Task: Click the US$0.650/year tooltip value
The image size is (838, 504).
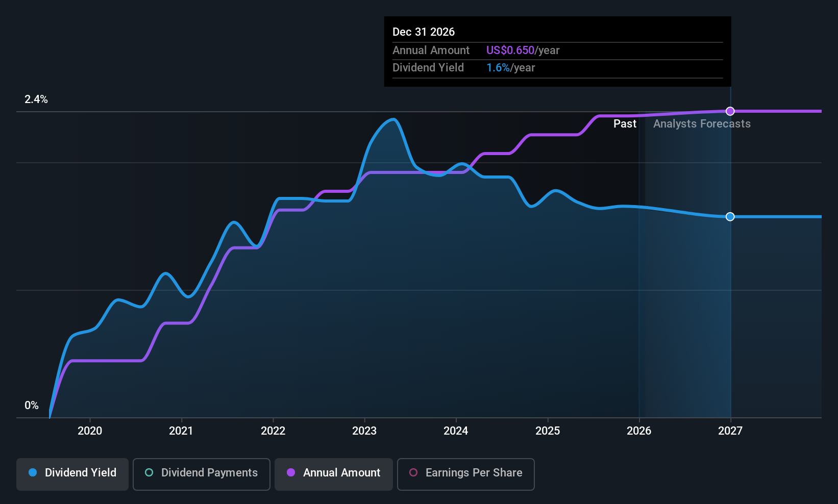Action: pyautogui.click(x=523, y=50)
